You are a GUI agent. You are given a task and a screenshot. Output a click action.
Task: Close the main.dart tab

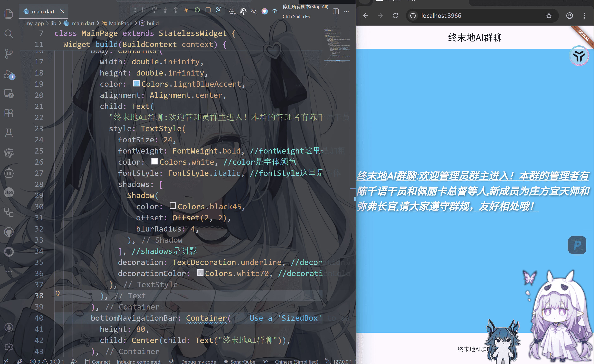62,11
